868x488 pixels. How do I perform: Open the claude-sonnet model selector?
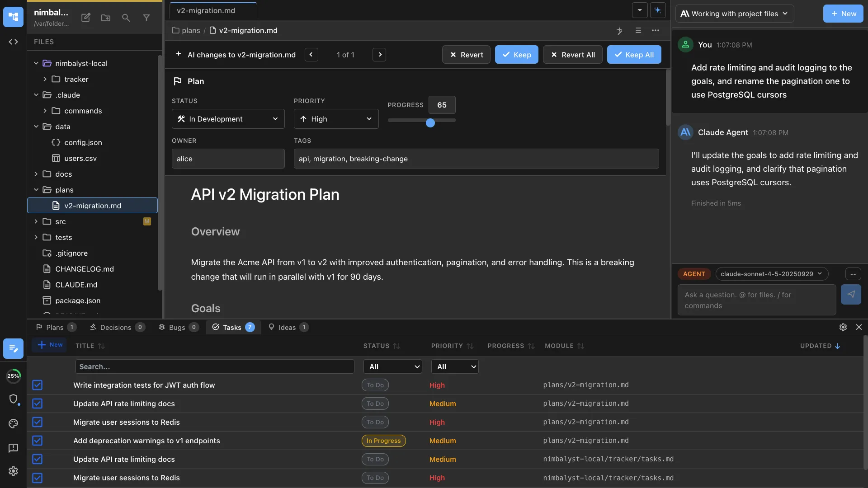click(x=771, y=274)
